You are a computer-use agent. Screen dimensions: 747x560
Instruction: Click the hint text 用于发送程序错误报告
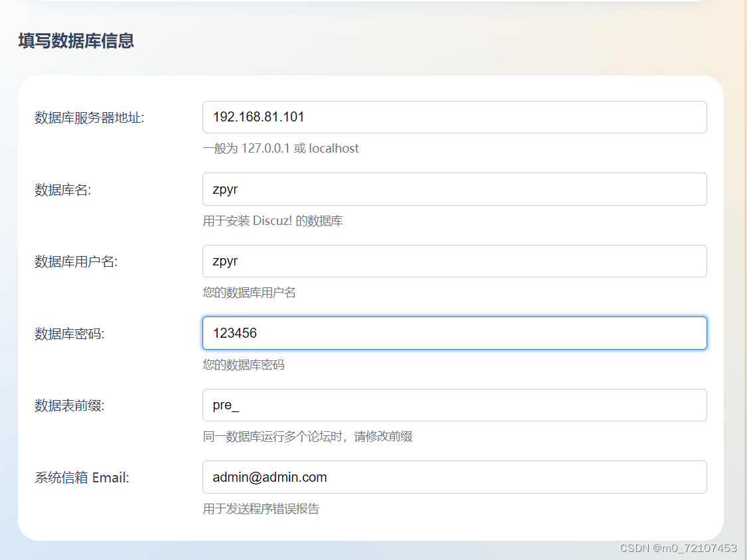(261, 509)
